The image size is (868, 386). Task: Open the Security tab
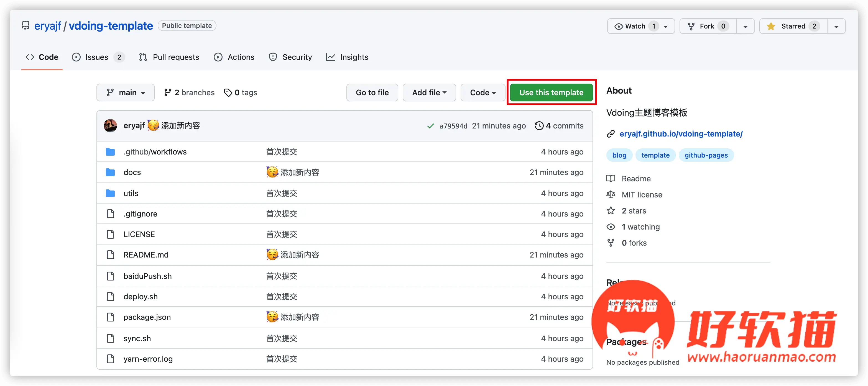coord(290,57)
